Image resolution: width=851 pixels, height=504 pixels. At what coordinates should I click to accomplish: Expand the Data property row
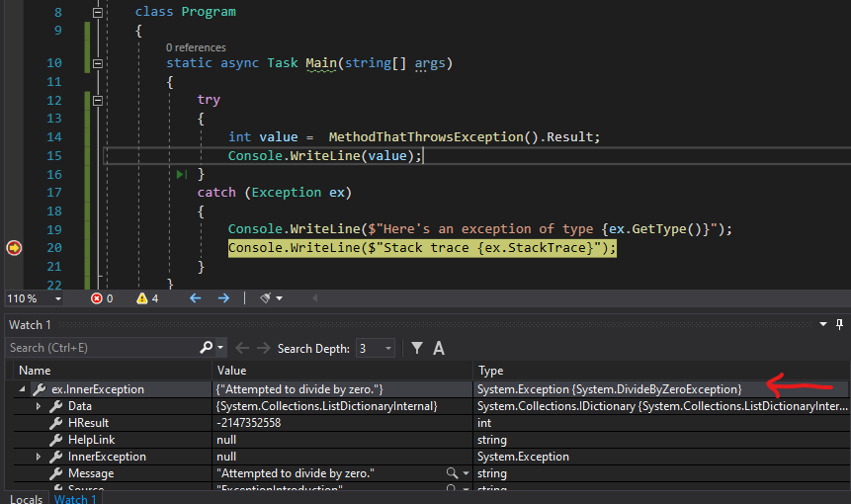coord(38,406)
